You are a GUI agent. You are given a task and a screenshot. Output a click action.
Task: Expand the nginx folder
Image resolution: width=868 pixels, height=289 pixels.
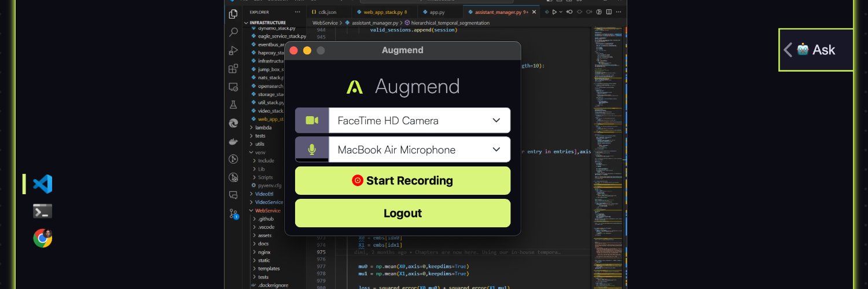pyautogui.click(x=263, y=252)
